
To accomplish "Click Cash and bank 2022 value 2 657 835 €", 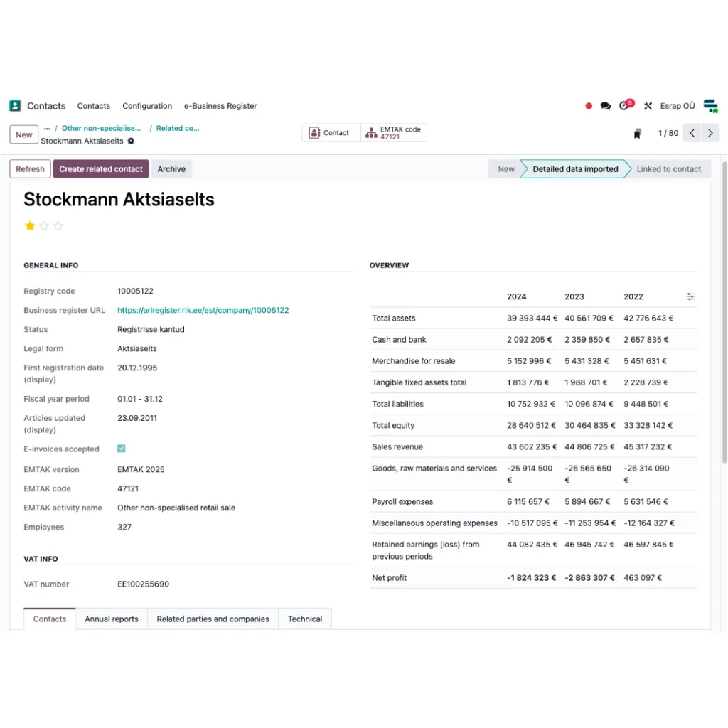I will [x=646, y=339].
